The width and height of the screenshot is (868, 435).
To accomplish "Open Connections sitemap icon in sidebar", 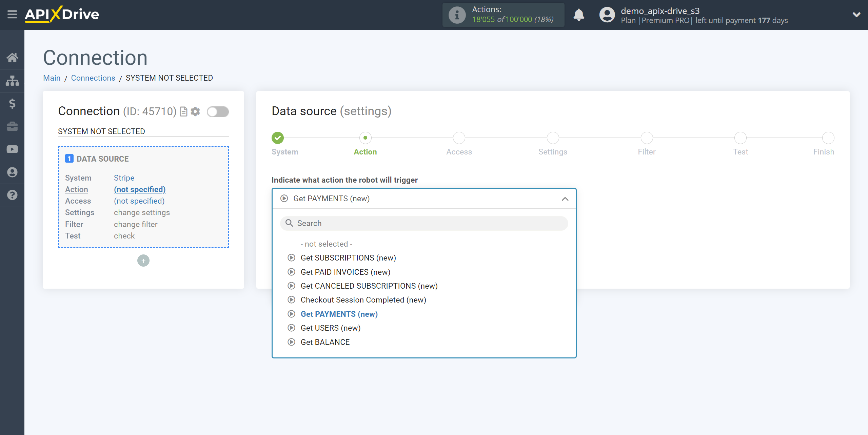I will 12,81.
